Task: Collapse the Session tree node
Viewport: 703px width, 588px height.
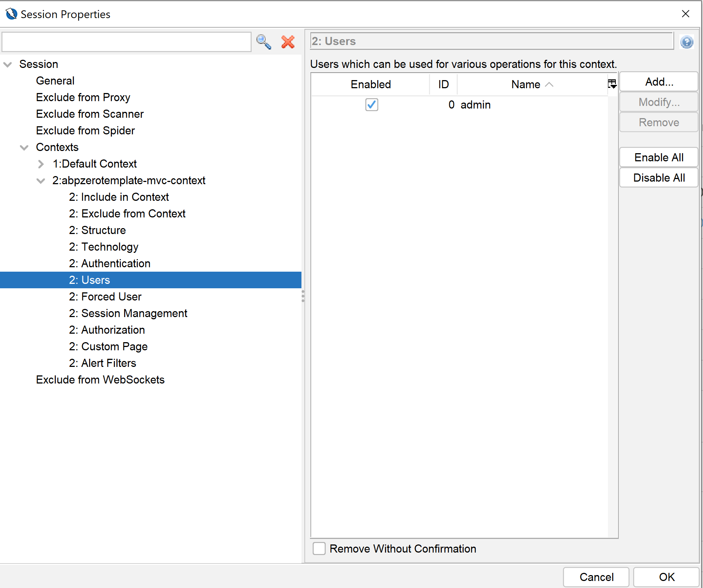Action: (x=7, y=65)
